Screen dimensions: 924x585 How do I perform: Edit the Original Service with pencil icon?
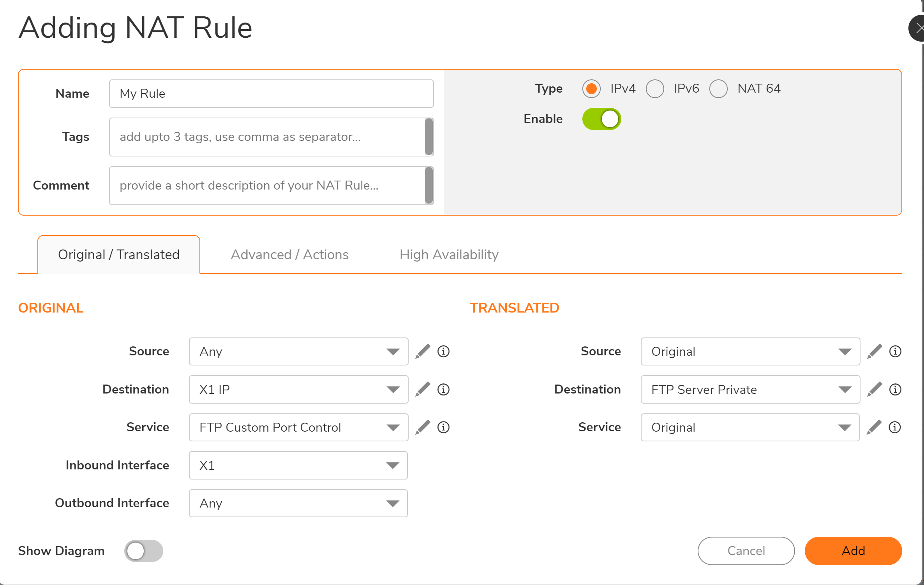(423, 427)
